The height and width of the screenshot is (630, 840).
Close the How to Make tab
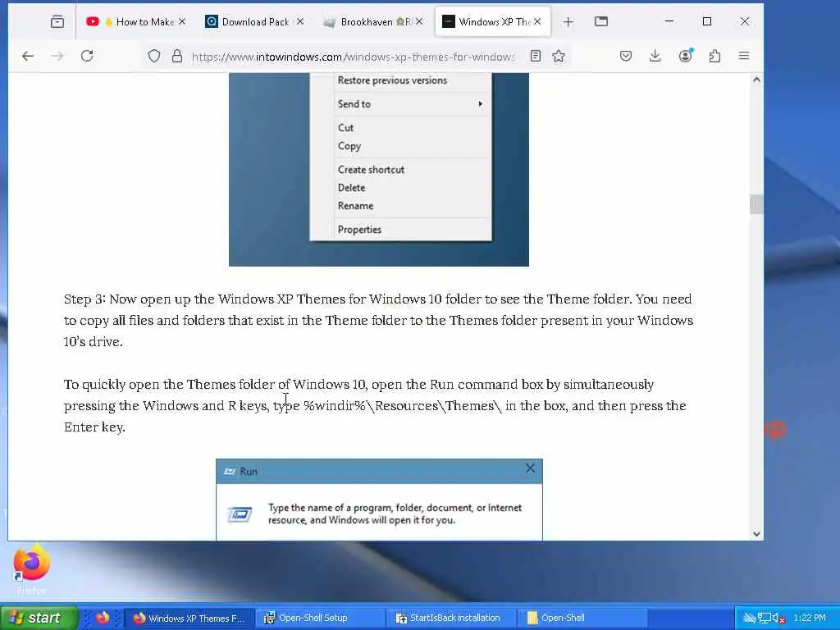tap(182, 21)
